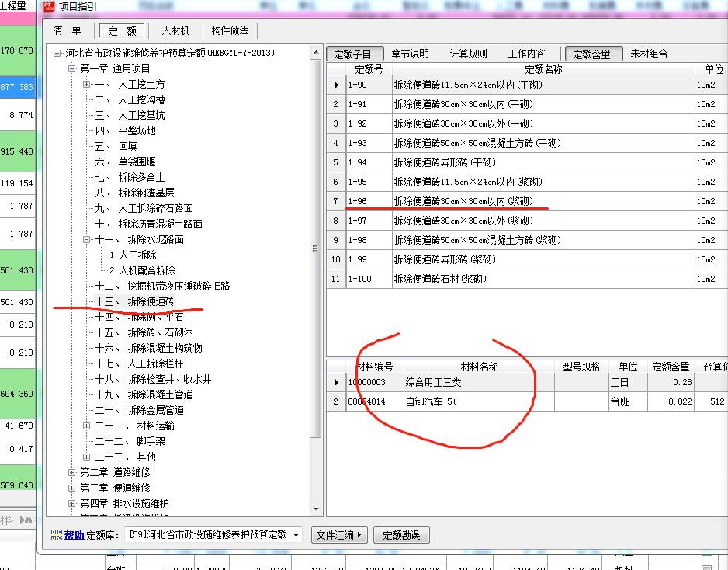The width and height of the screenshot is (728, 570).
Task: Select tree item 十七、人工拆除栏杆
Action: [x=139, y=363]
